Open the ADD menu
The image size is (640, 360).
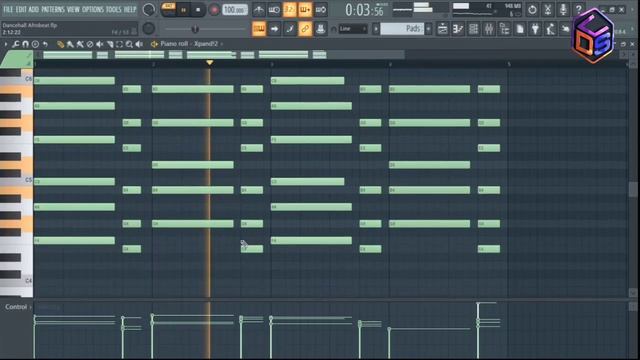pos(34,9)
